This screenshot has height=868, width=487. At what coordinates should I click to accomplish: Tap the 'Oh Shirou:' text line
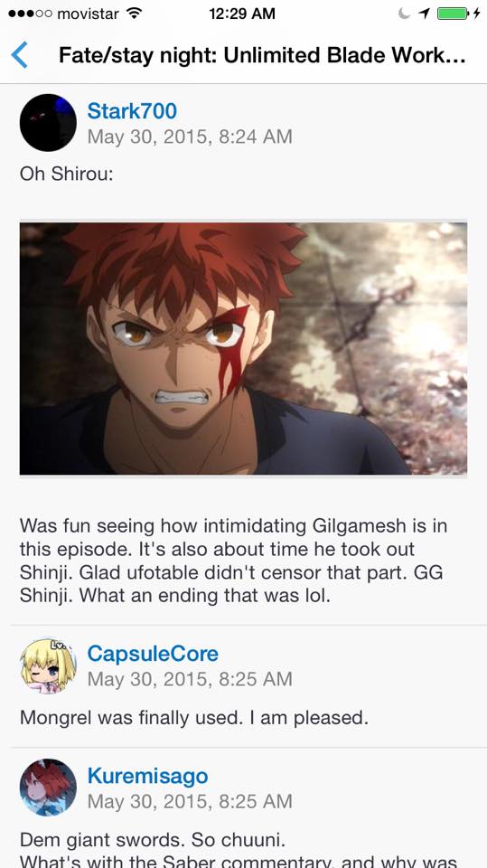[67, 174]
